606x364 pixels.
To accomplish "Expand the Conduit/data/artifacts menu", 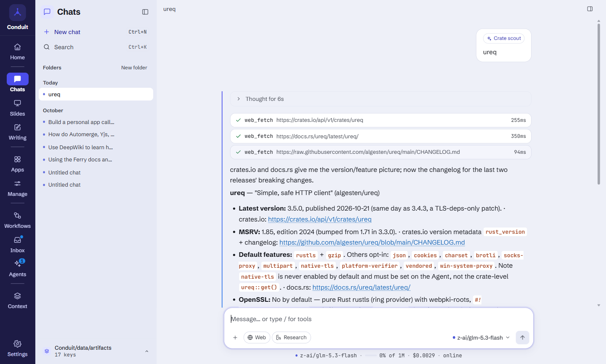I will 96,351.
